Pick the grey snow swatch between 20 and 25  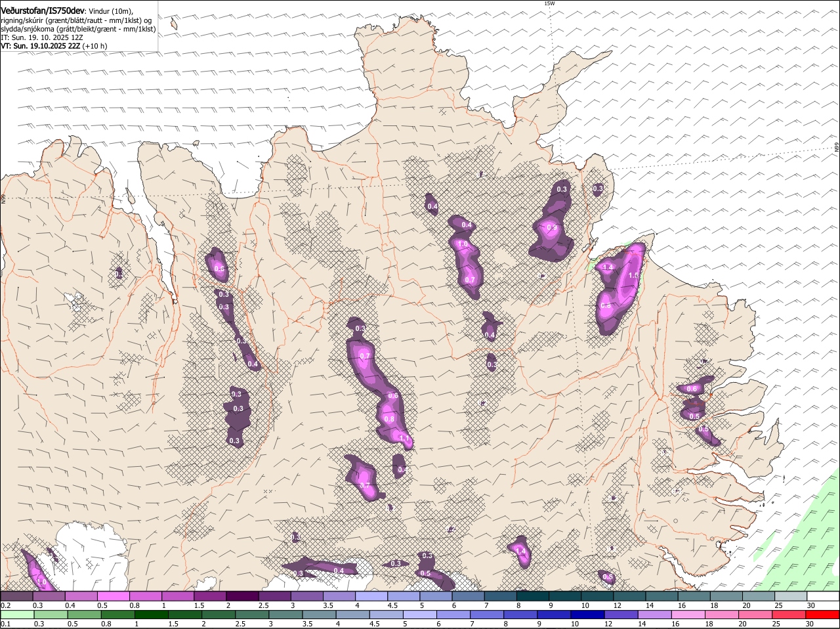758,596
